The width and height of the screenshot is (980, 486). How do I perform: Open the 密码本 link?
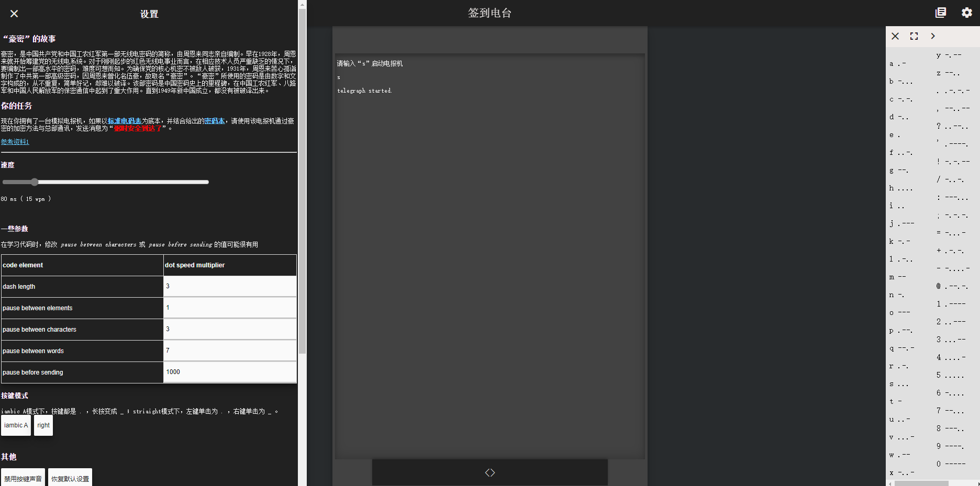[215, 121]
